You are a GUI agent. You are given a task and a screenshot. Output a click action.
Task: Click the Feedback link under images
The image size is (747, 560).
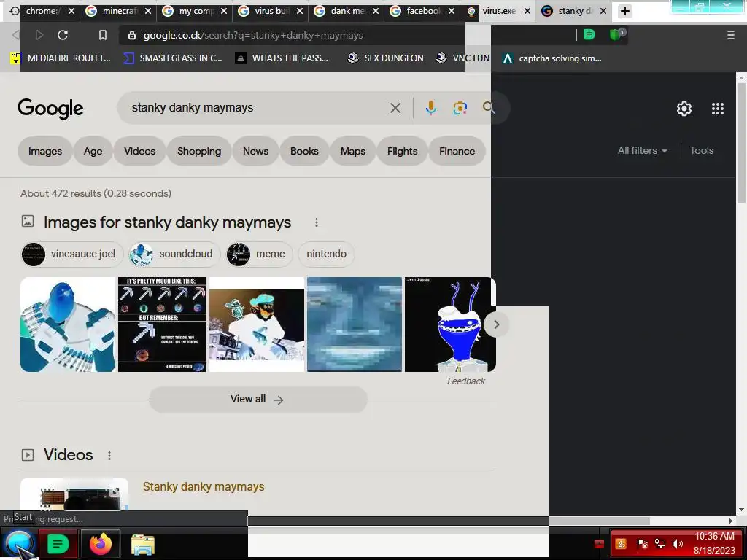(x=466, y=381)
